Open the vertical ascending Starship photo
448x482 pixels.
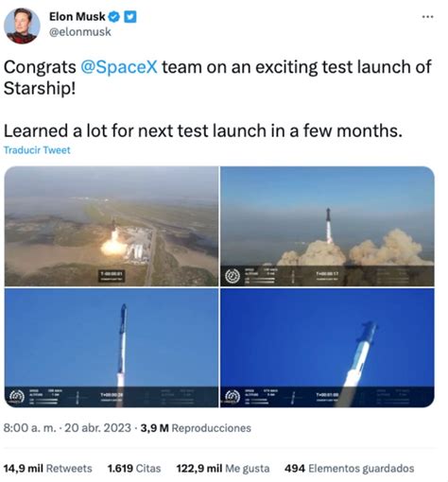pyautogui.click(x=112, y=348)
